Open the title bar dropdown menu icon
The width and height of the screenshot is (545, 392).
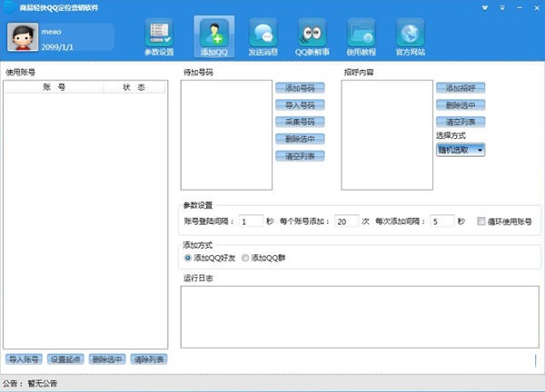(x=502, y=7)
